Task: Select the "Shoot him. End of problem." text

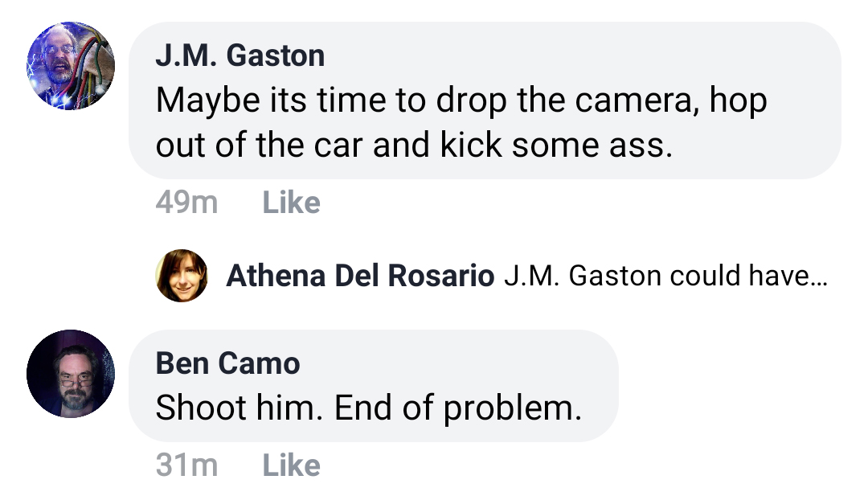Action: tap(367, 408)
